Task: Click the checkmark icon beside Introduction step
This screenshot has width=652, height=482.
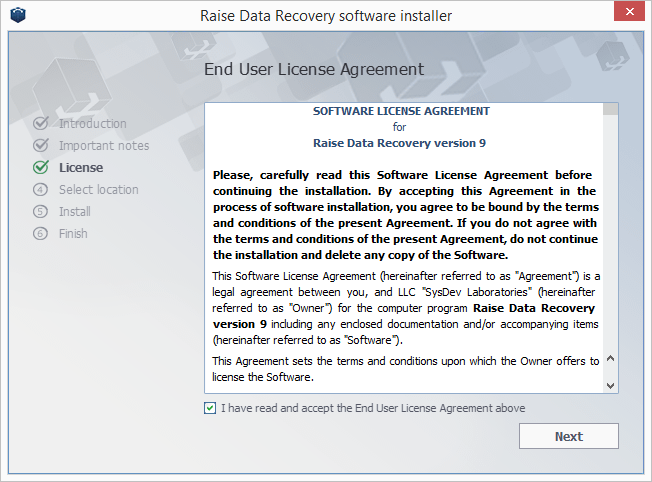Action: tap(41, 123)
